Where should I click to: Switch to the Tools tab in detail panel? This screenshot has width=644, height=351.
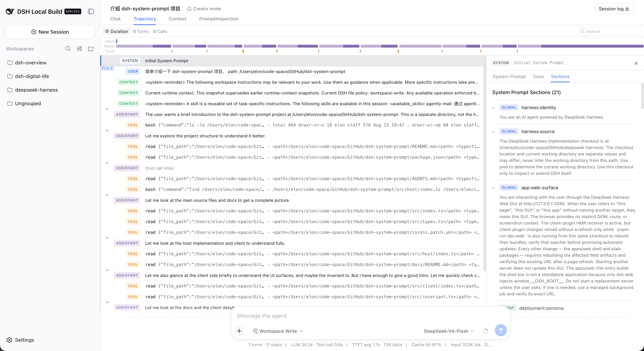[x=538, y=77]
